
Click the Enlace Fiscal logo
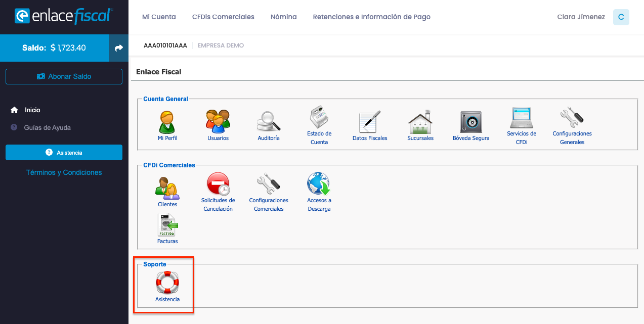point(64,16)
